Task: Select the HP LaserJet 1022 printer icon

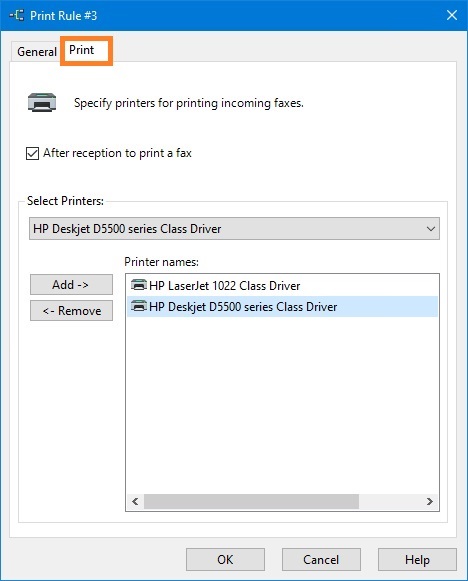Action: (x=139, y=285)
